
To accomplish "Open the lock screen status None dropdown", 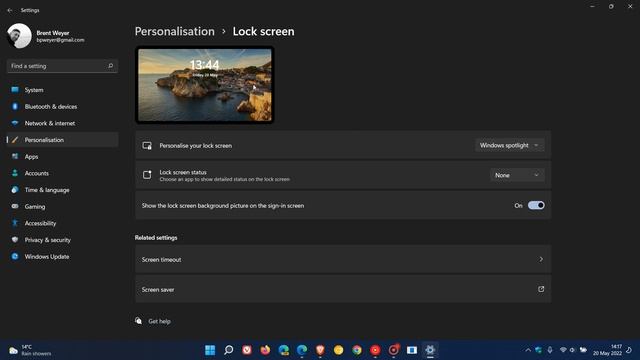I will pyautogui.click(x=517, y=175).
